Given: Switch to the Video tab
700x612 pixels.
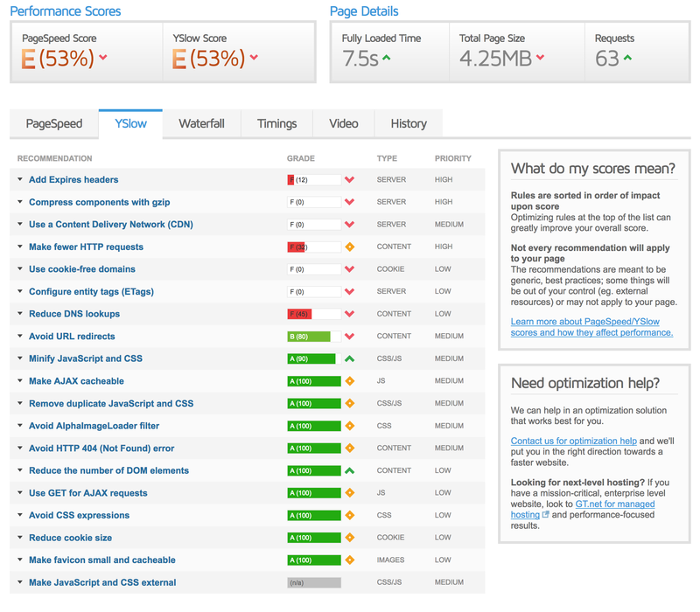Looking at the screenshot, I should pos(344,123).
